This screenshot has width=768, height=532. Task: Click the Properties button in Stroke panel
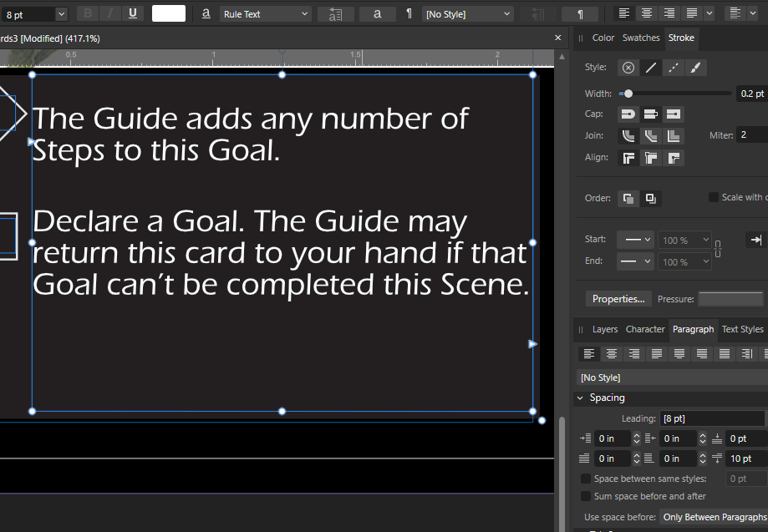(x=618, y=298)
